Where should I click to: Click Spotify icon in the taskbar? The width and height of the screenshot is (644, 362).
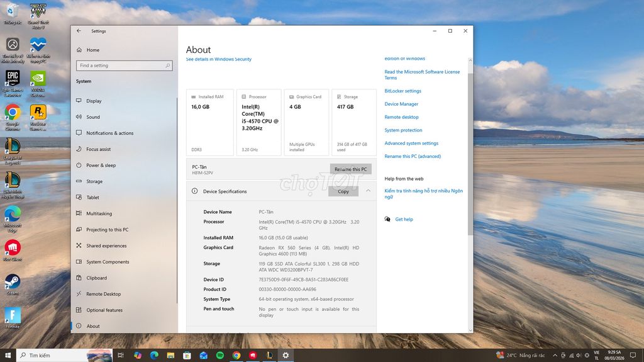[220, 355]
